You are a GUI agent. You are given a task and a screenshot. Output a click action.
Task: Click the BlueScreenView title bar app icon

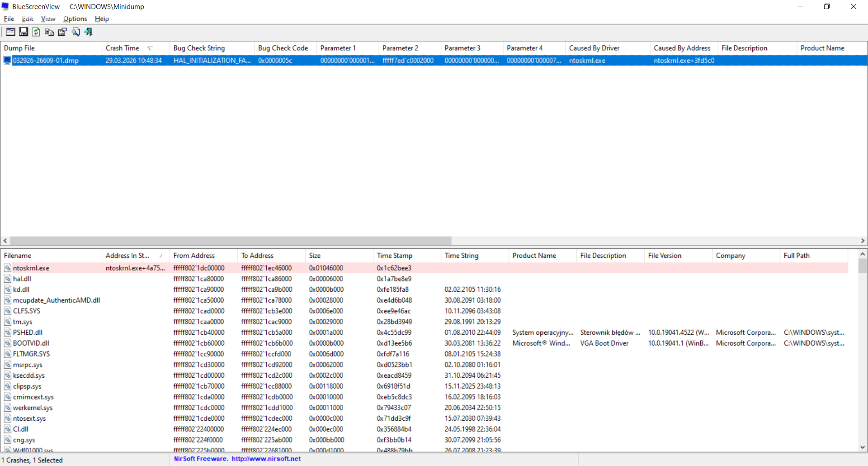(5, 6)
